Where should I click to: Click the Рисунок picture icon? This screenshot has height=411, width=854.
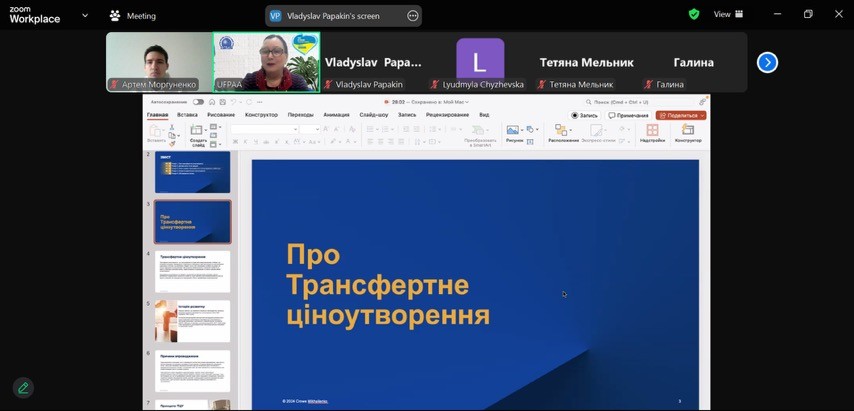pos(513,130)
